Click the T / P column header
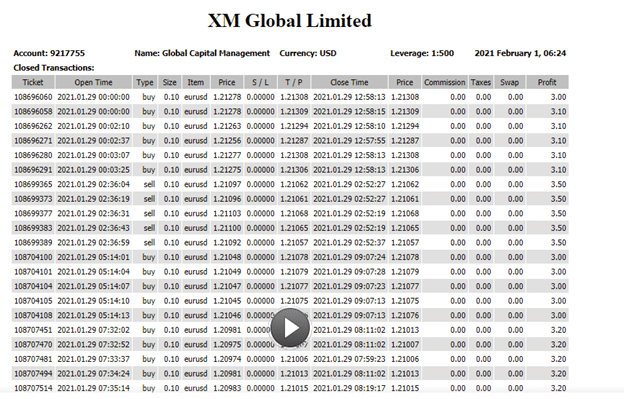 coord(294,82)
